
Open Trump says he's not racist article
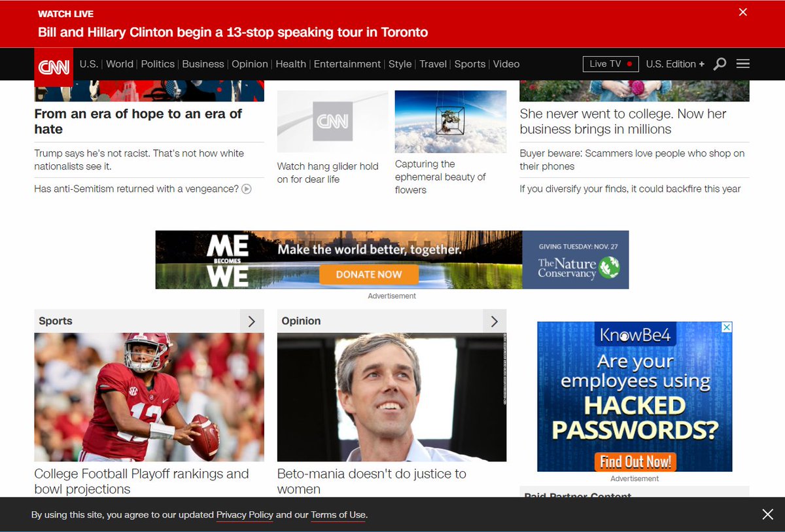pyautogui.click(x=139, y=160)
